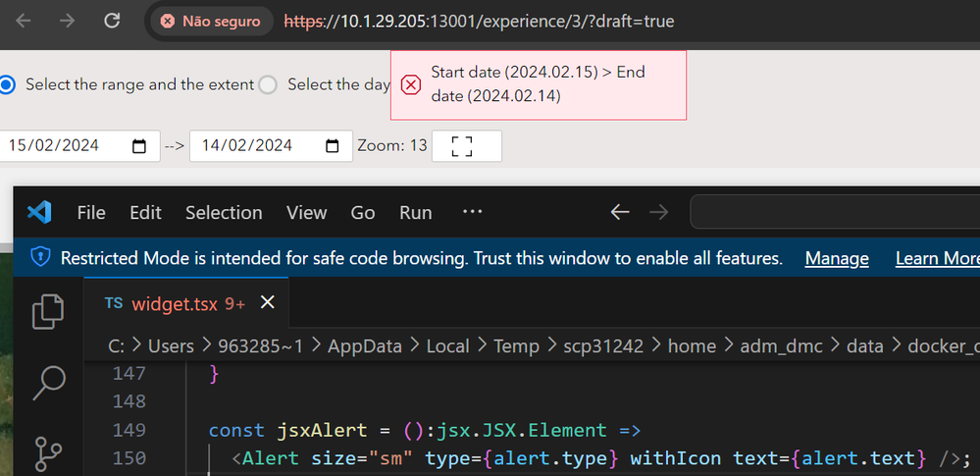
Task: Close the widget.tsx editor tab
Action: click(267, 304)
